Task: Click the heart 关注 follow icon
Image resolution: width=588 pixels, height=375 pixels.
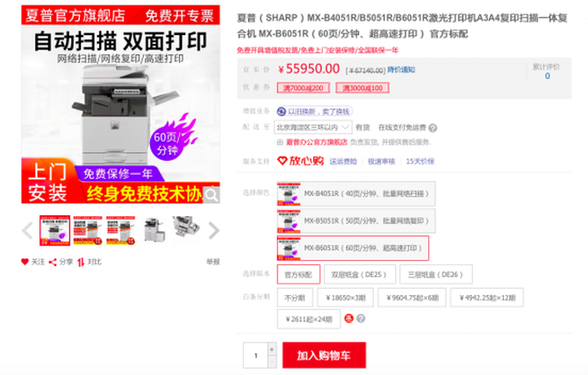Action: coord(25,262)
